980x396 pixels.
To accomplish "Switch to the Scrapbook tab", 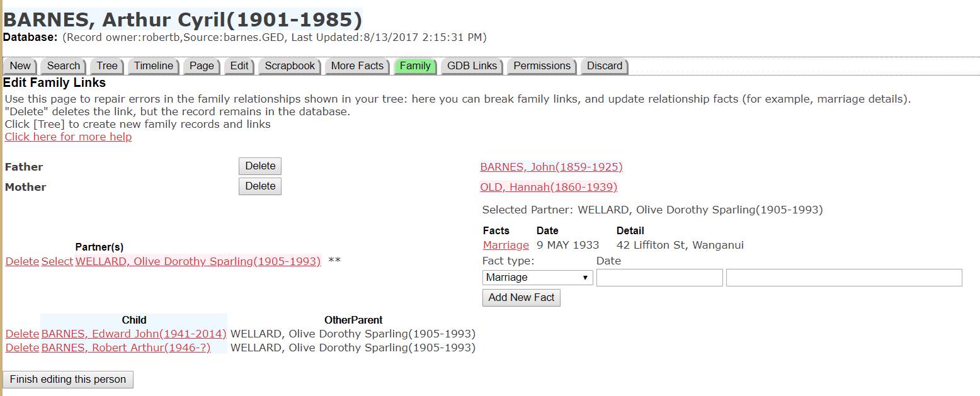I will pyautogui.click(x=289, y=66).
